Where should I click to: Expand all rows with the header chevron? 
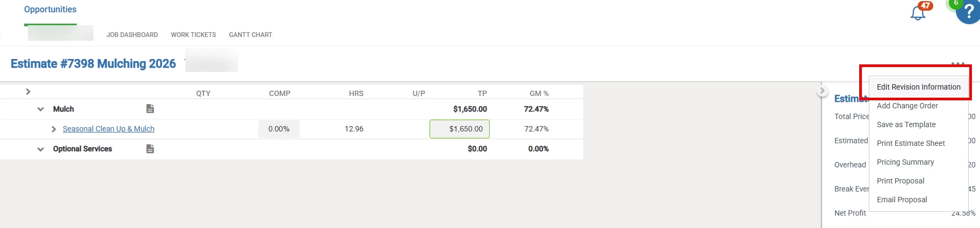click(28, 92)
